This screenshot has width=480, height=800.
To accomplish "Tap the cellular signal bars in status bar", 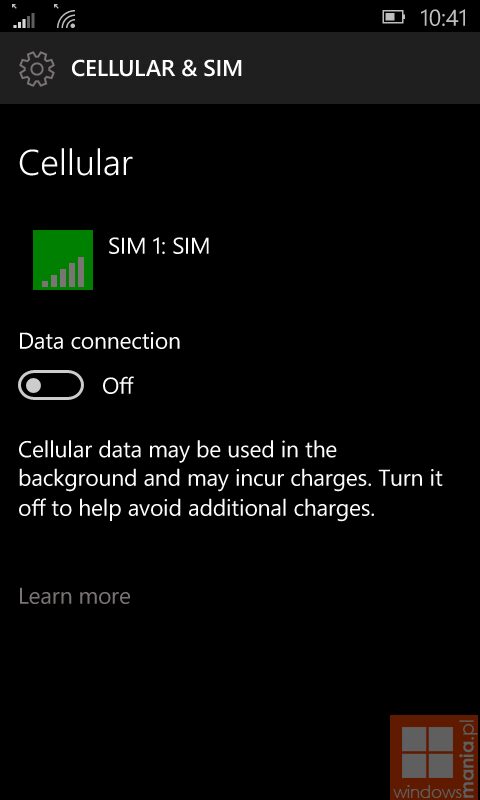I will point(24,17).
